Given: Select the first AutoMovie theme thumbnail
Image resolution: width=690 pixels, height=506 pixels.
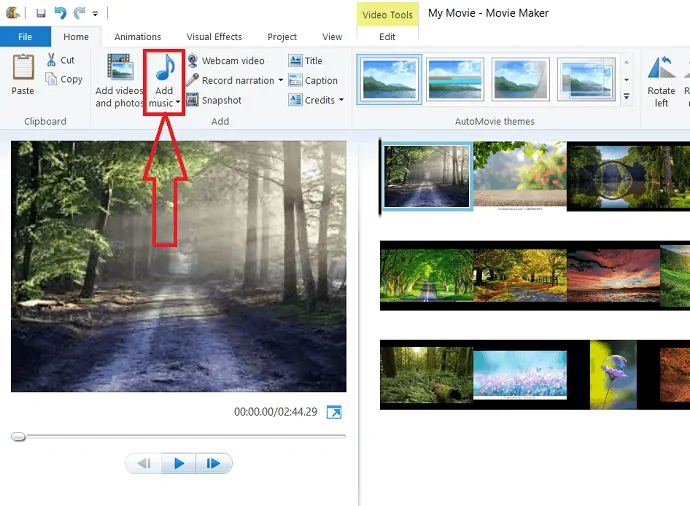Looking at the screenshot, I should (x=389, y=80).
